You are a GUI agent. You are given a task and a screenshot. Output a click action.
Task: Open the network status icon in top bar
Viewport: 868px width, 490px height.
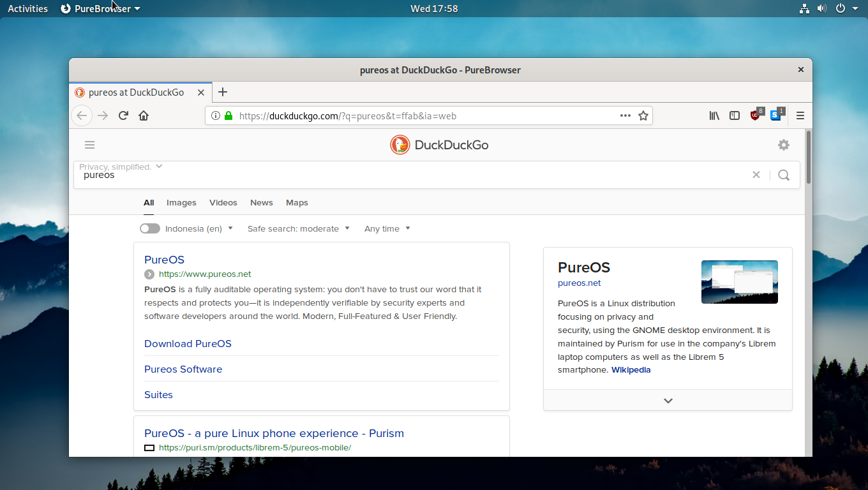[x=804, y=8]
